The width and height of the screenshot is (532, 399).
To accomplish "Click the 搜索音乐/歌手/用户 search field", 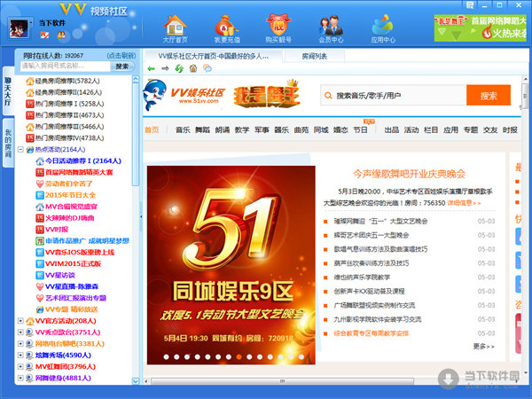I will click(394, 96).
